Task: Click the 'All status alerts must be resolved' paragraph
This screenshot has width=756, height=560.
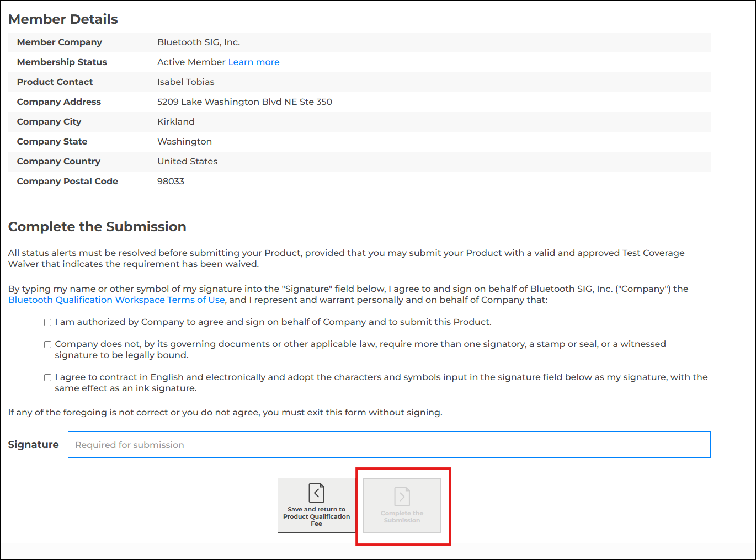Action: 347,259
